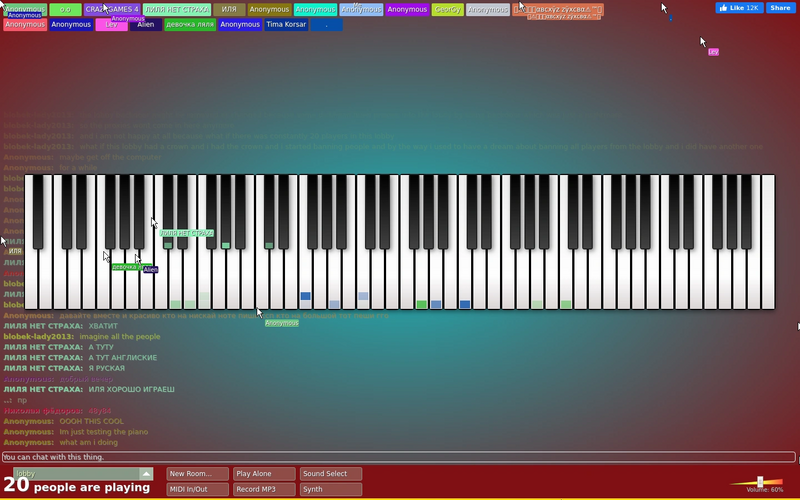Select the Alien player tag
This screenshot has height=500, width=800.
pyautogui.click(x=146, y=24)
